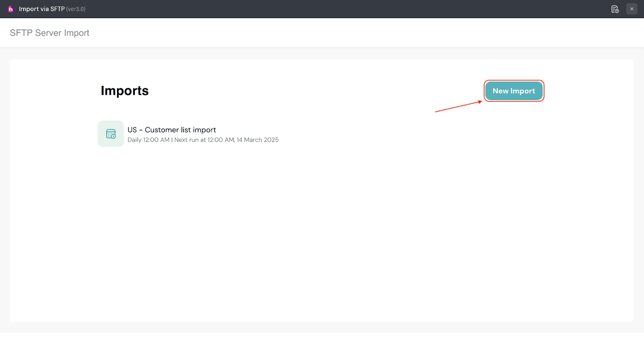
Task: Click the word Customer in the import name
Action: (x=162, y=130)
